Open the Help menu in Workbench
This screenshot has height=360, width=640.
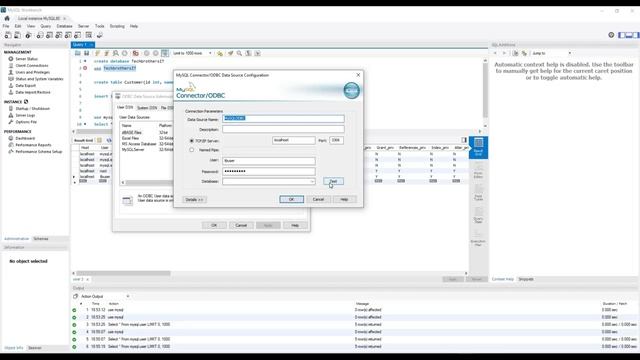point(134,26)
